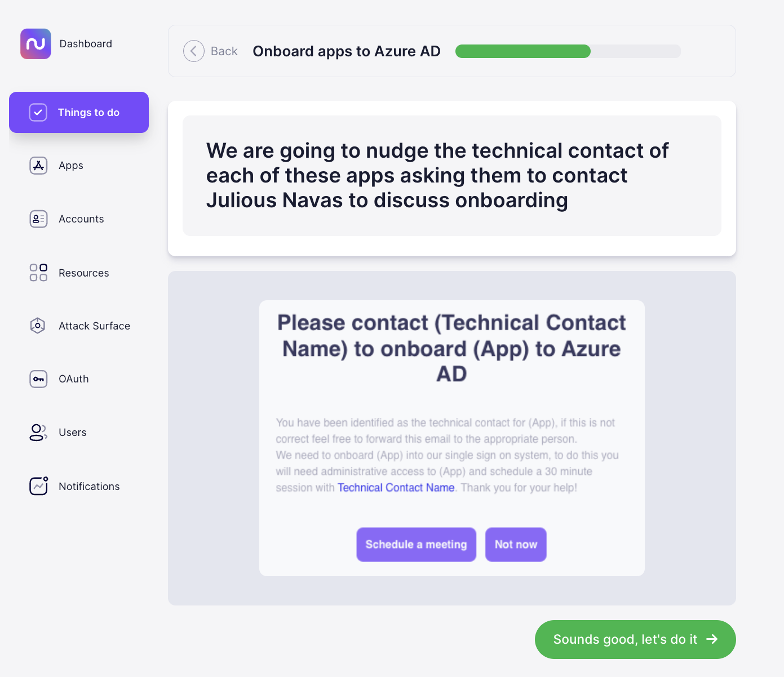Screen dimensions: 784x677
Task: Click the Onboard apps to Azure AD title
Action: pos(346,51)
